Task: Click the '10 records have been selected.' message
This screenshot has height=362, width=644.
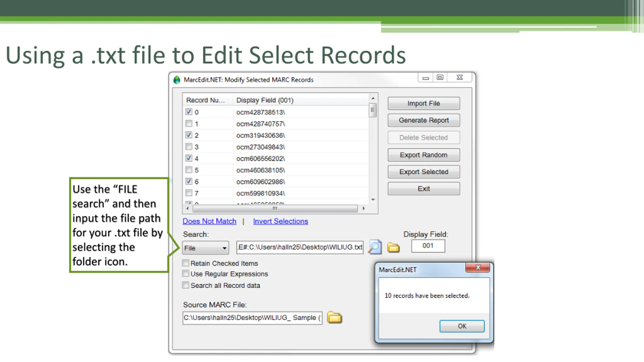Action: (427, 296)
